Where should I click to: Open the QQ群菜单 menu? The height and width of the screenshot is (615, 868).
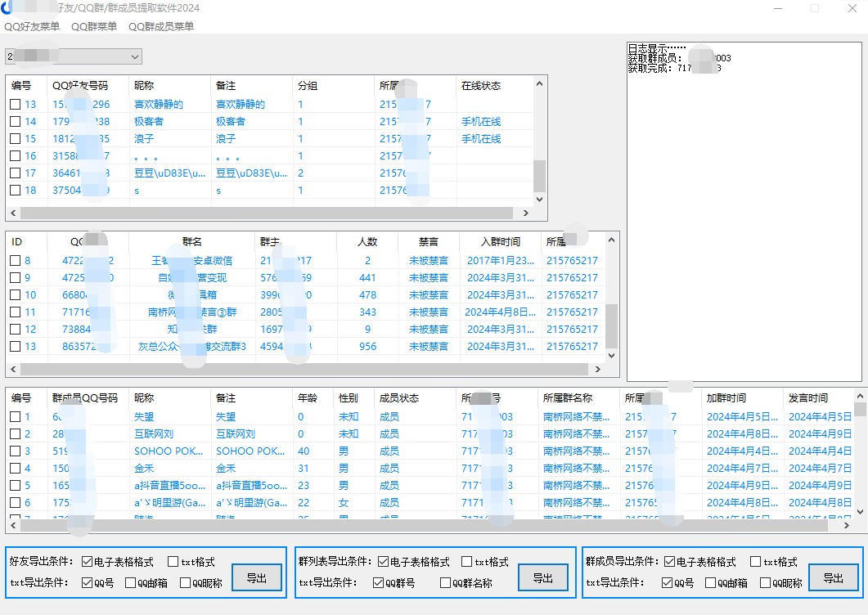[x=94, y=26]
